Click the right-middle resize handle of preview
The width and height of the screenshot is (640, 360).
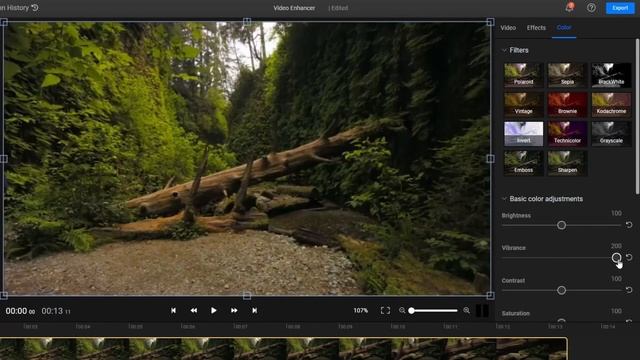pyautogui.click(x=490, y=158)
